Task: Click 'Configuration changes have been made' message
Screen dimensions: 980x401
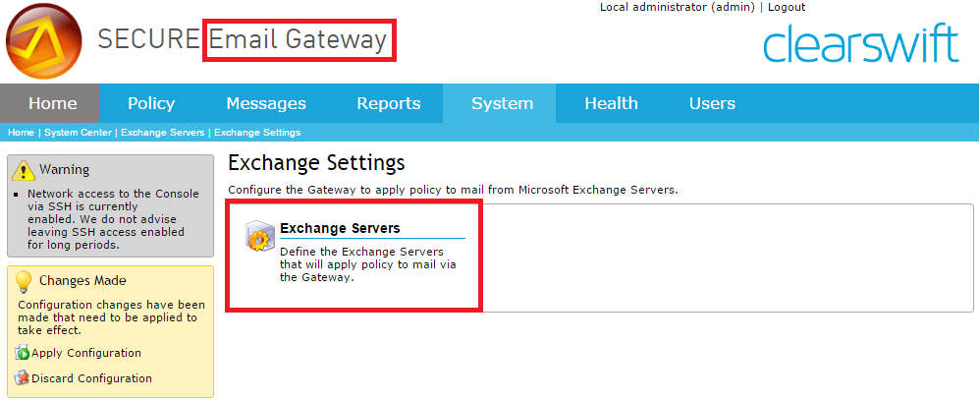Action: coord(111,317)
